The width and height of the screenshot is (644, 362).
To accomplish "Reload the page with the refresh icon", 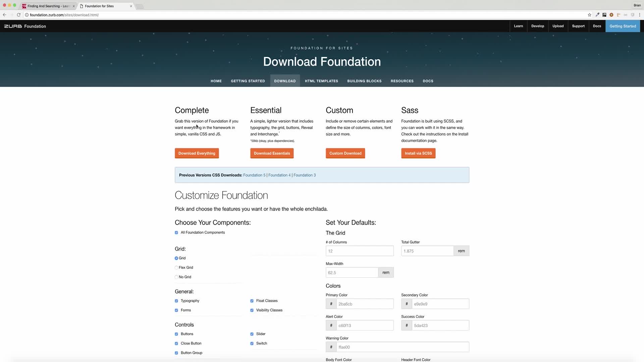I will [x=19, y=15].
